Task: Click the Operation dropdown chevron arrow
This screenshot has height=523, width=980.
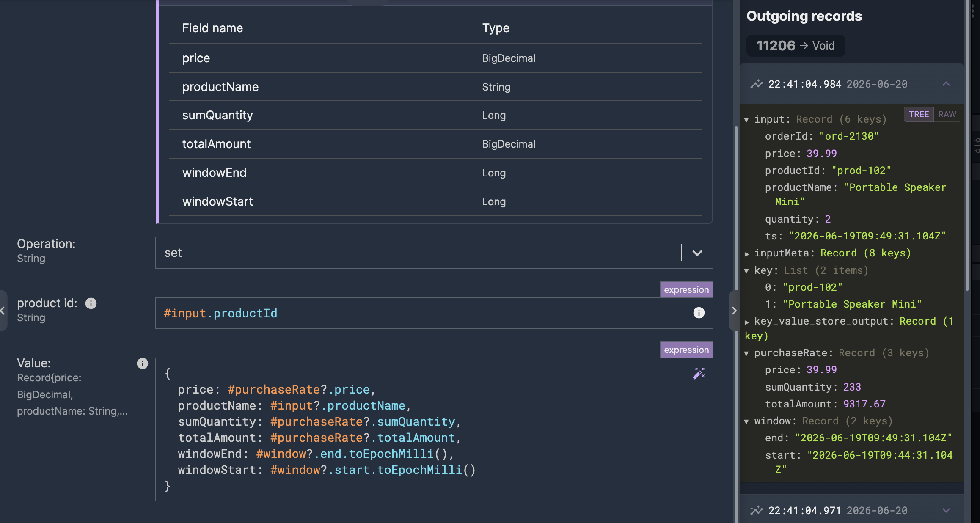Action: (x=697, y=253)
